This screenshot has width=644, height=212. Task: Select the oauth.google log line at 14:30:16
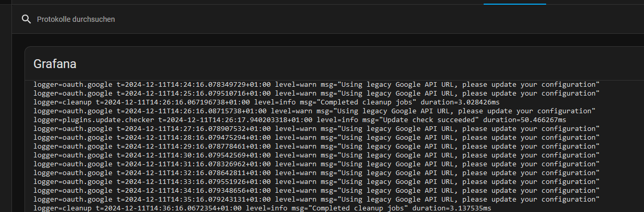pos(317,155)
